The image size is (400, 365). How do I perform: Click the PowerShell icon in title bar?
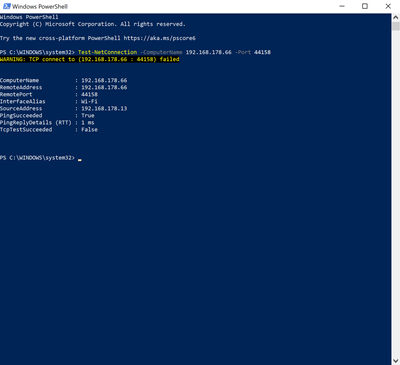click(6, 6)
